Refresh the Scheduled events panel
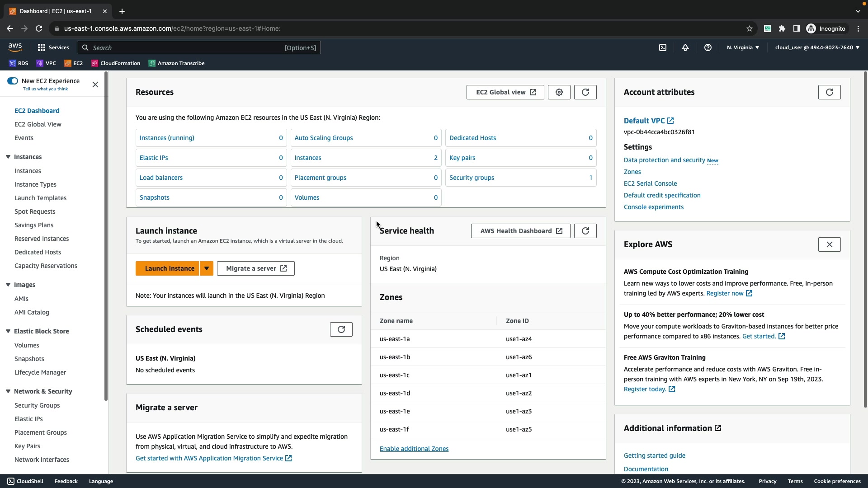This screenshot has width=868, height=488. point(341,329)
